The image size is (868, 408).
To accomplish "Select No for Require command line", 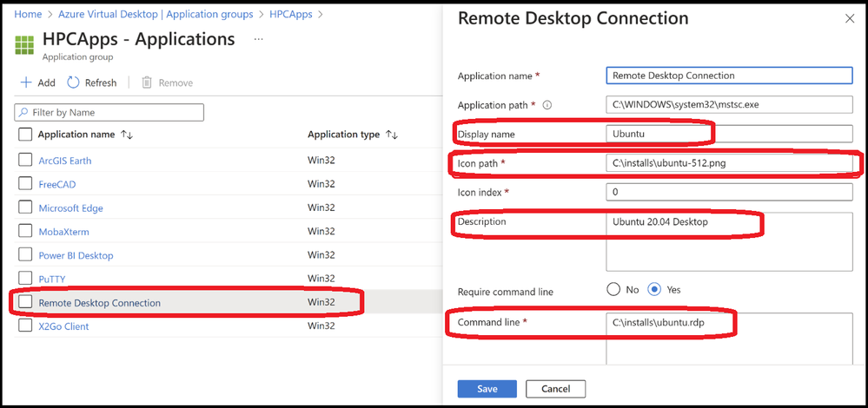I will click(613, 290).
